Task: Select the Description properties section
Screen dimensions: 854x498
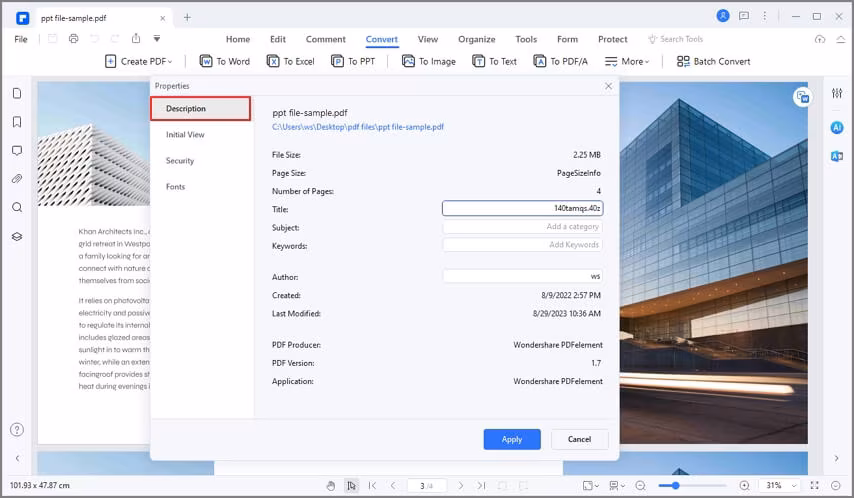Action: (200, 108)
